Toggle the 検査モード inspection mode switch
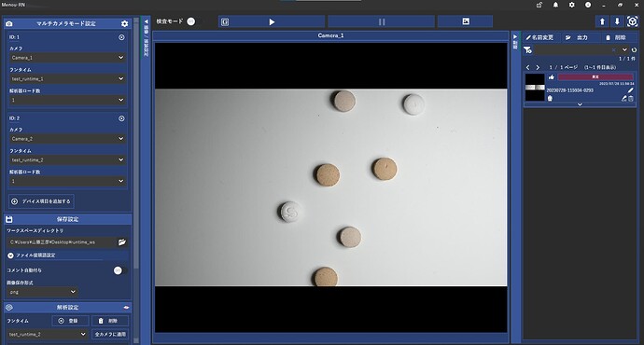Viewport: 644px width, 345px height. point(191,21)
